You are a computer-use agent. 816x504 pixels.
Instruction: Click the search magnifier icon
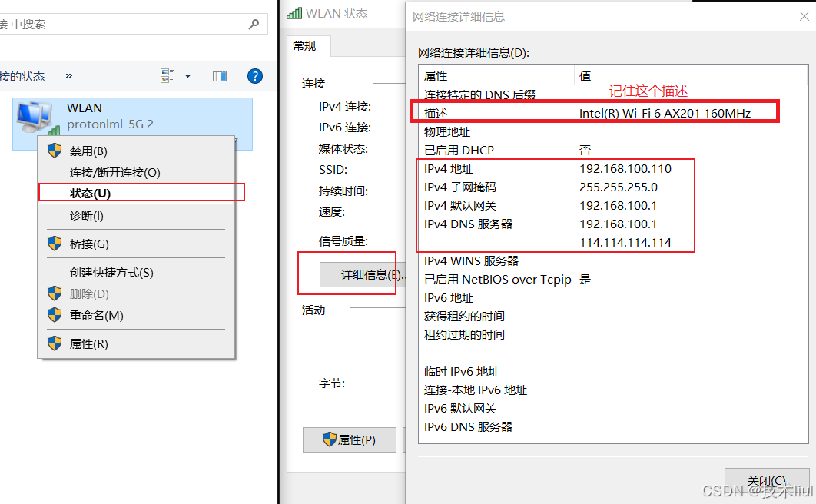(x=254, y=24)
